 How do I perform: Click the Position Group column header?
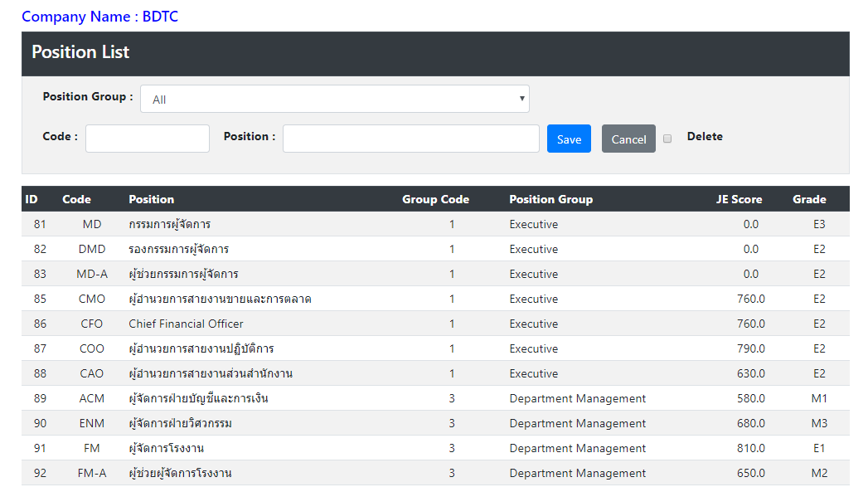[x=550, y=199]
